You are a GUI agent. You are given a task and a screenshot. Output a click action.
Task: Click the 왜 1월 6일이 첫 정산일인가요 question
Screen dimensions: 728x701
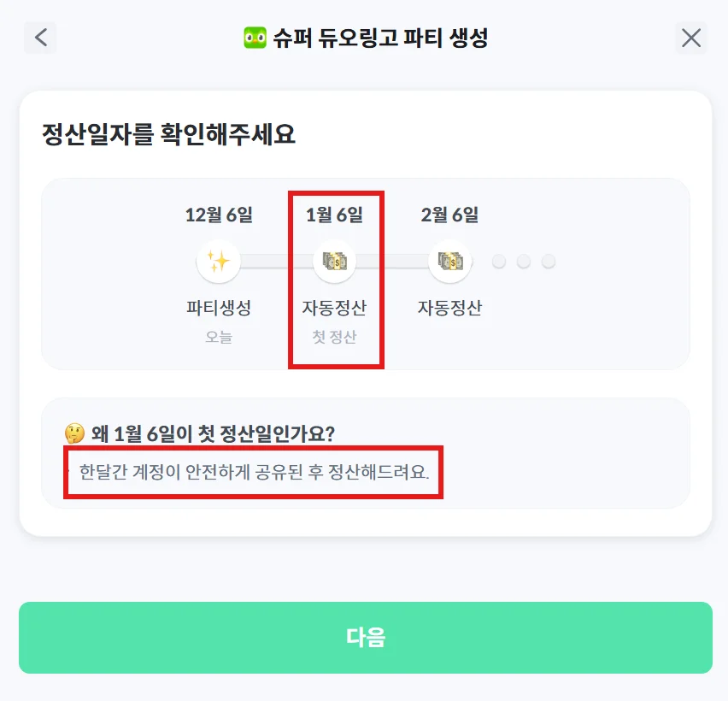tap(212, 433)
